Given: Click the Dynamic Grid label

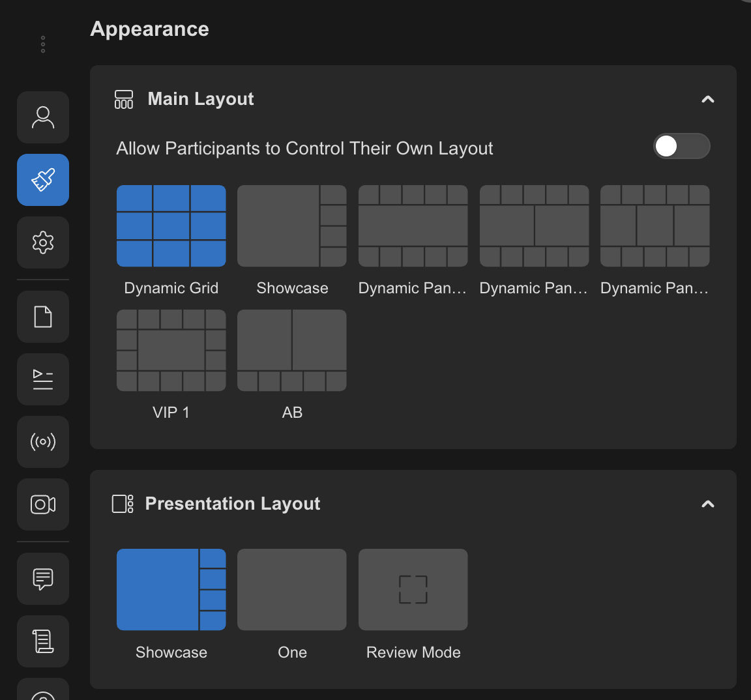Looking at the screenshot, I should click(171, 288).
